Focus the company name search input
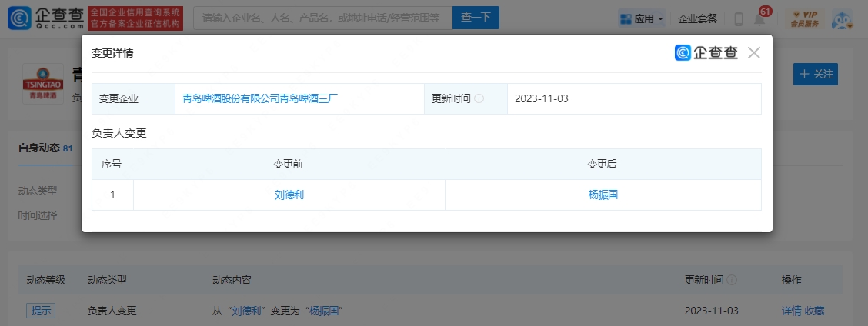 322,18
